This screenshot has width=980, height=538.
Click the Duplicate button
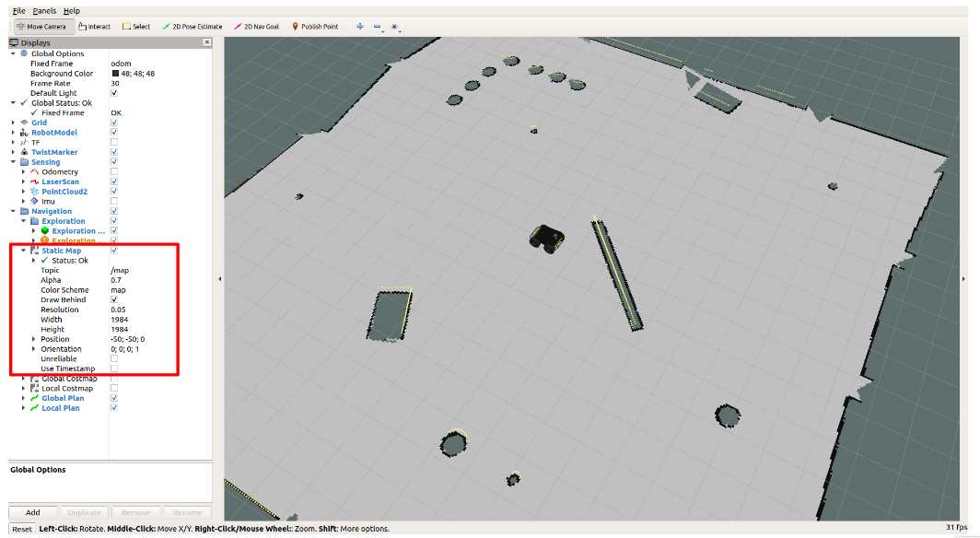[x=85, y=512]
